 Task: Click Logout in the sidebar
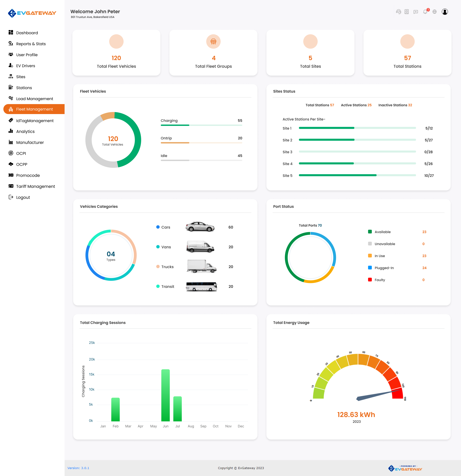(x=23, y=197)
